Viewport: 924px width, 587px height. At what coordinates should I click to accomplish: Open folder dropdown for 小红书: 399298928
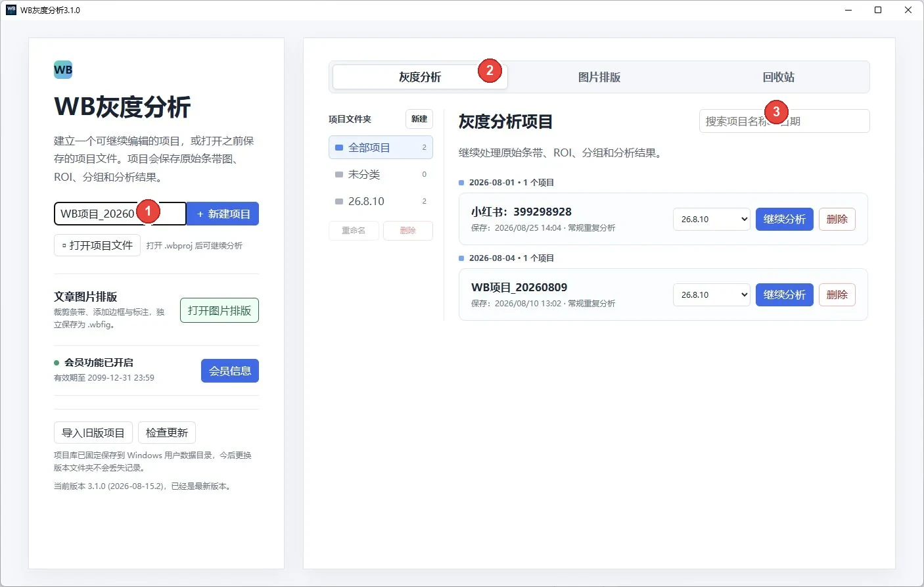[x=712, y=219]
